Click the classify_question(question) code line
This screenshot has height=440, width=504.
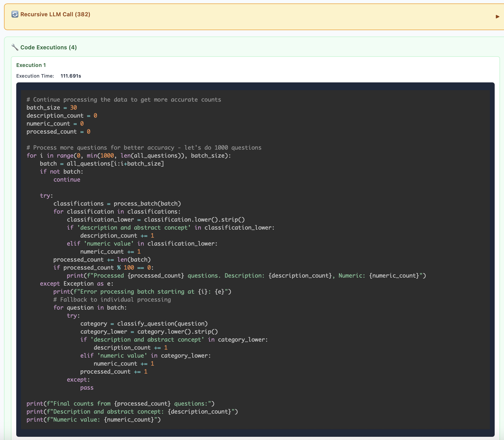coord(144,324)
